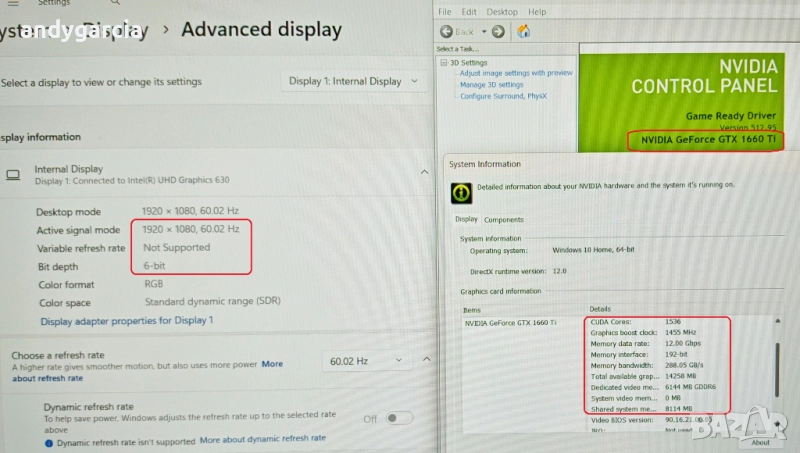Screen dimensions: 800x453
Task: Collapse the Internal Display information section
Action: tap(426, 173)
